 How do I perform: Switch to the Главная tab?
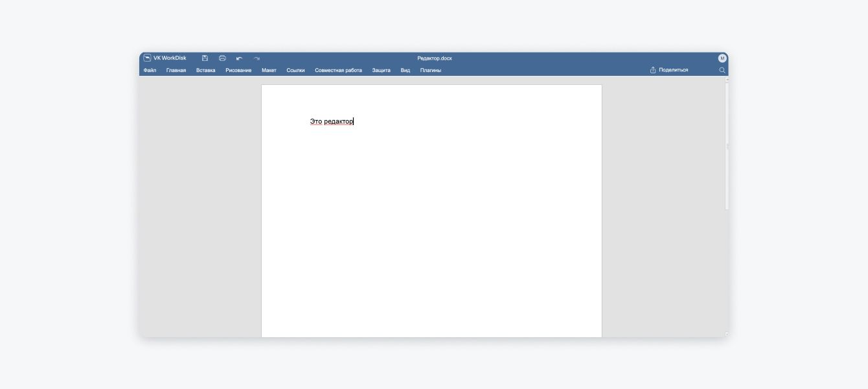click(x=176, y=70)
